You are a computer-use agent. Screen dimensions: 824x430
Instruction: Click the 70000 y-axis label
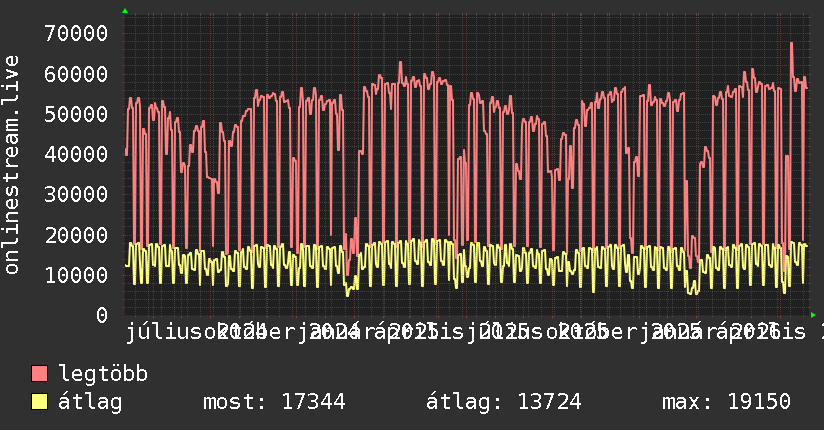[76, 33]
